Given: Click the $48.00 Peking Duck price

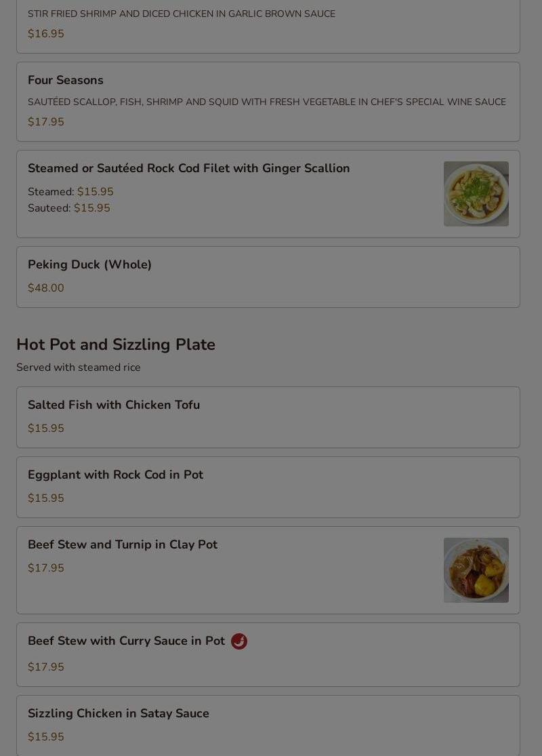Looking at the screenshot, I should pos(46,288).
